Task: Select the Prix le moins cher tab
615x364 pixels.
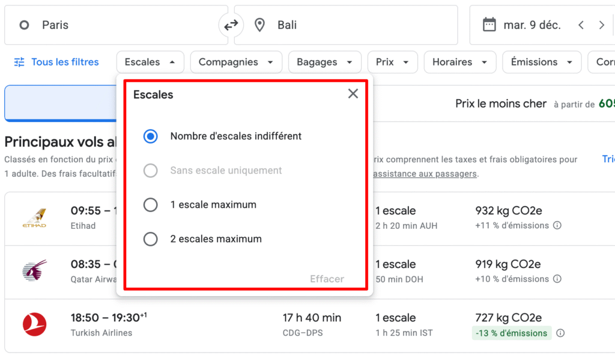Action: point(501,103)
